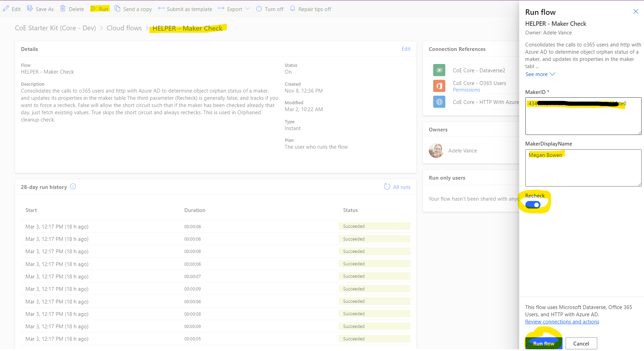Open the Save As option
Image resolution: width=644 pixels, height=351 pixels.
[x=31, y=9]
